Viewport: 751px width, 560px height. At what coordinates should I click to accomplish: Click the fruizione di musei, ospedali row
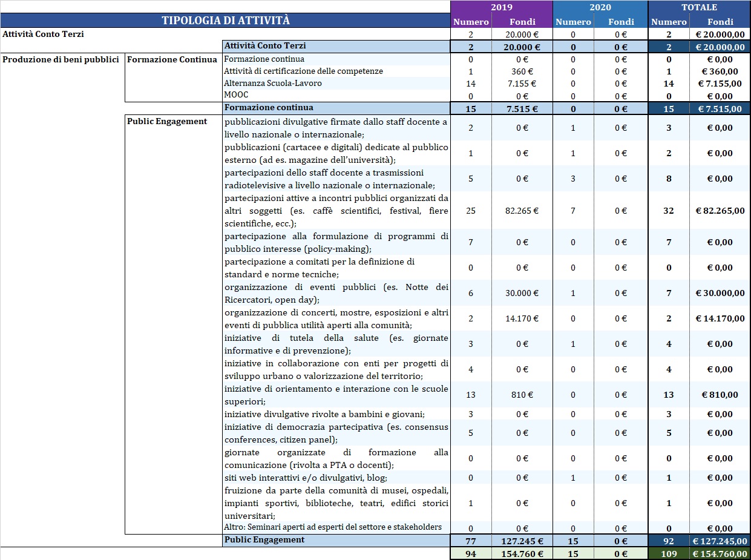[x=336, y=503]
